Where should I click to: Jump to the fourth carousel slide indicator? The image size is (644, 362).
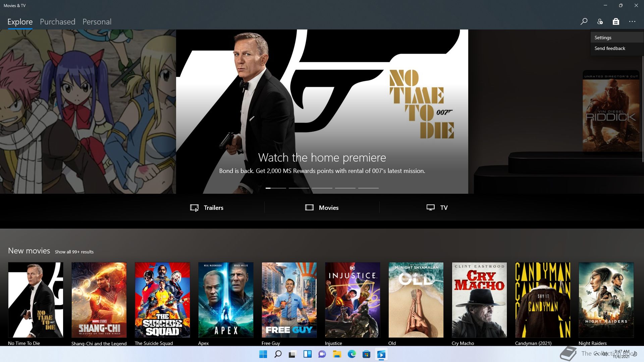point(345,188)
